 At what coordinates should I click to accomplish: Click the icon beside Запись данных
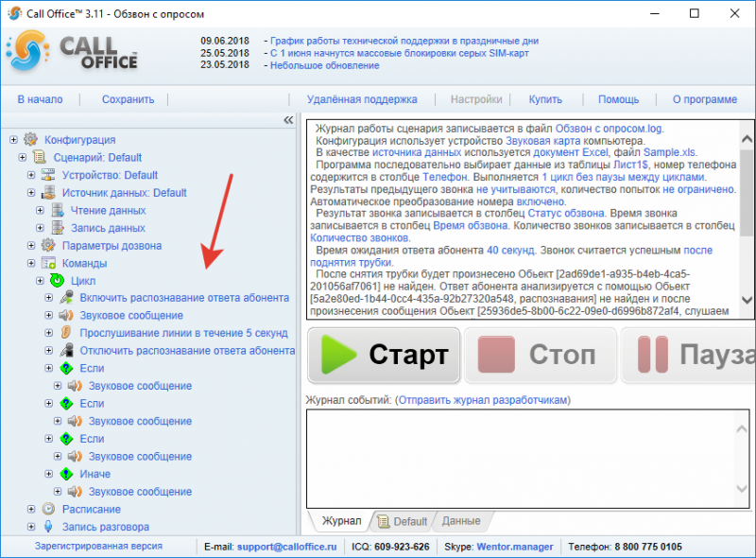tap(58, 228)
